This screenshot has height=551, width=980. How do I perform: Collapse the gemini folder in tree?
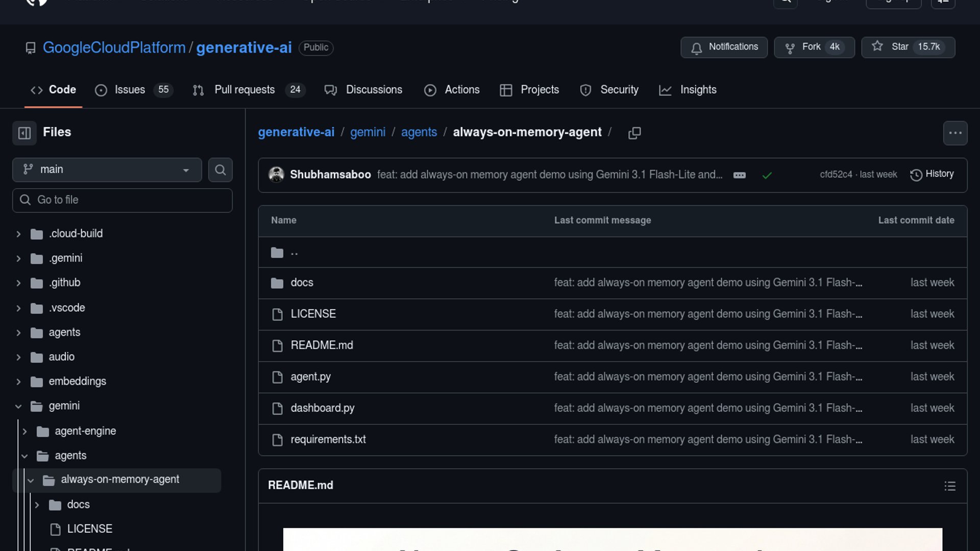[x=18, y=407]
